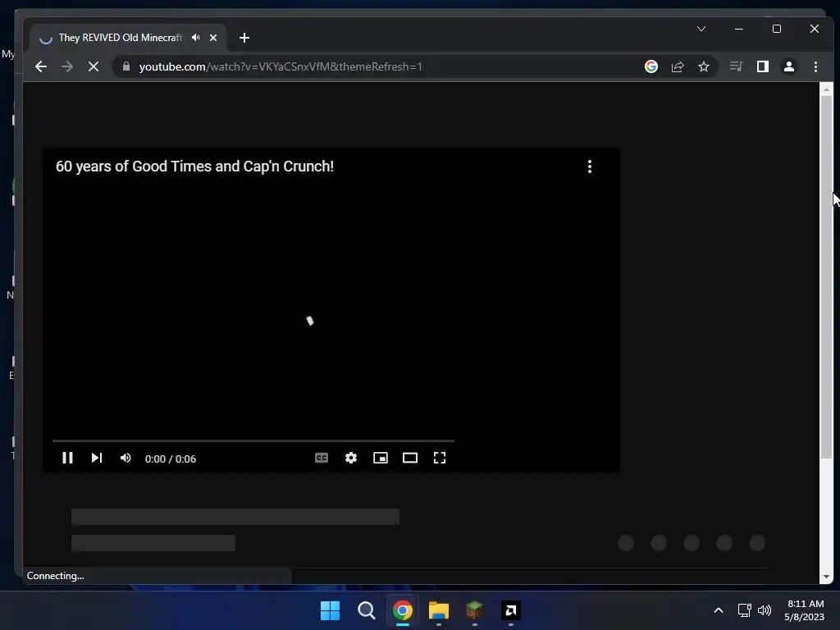Toggle the Chrome side panel

coord(762,66)
